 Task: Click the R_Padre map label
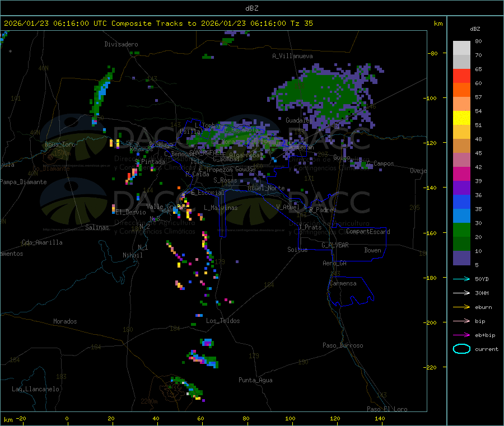321,210
